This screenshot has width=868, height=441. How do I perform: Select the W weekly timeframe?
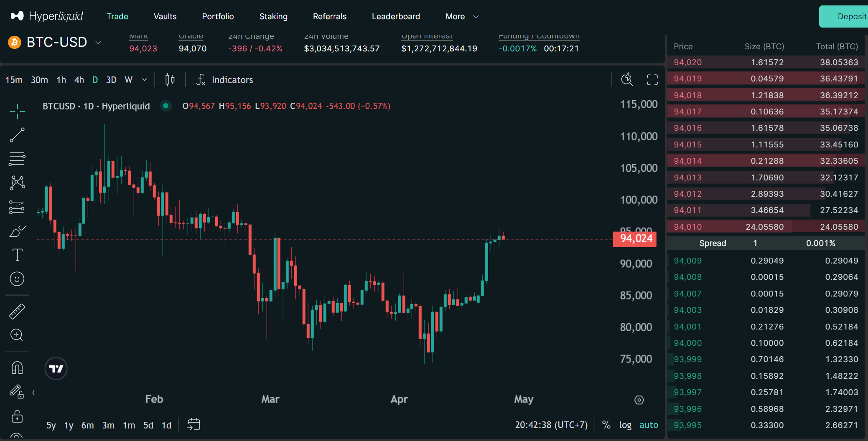pyautogui.click(x=128, y=80)
